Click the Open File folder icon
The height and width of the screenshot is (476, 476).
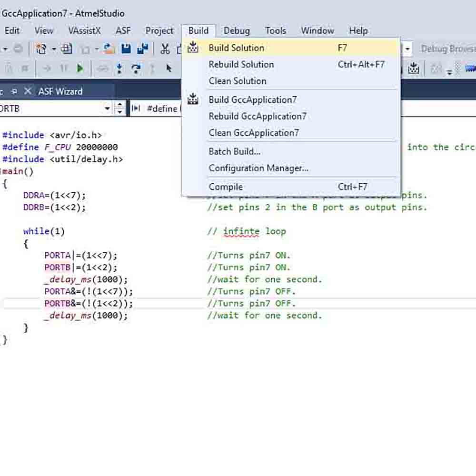pos(109,49)
